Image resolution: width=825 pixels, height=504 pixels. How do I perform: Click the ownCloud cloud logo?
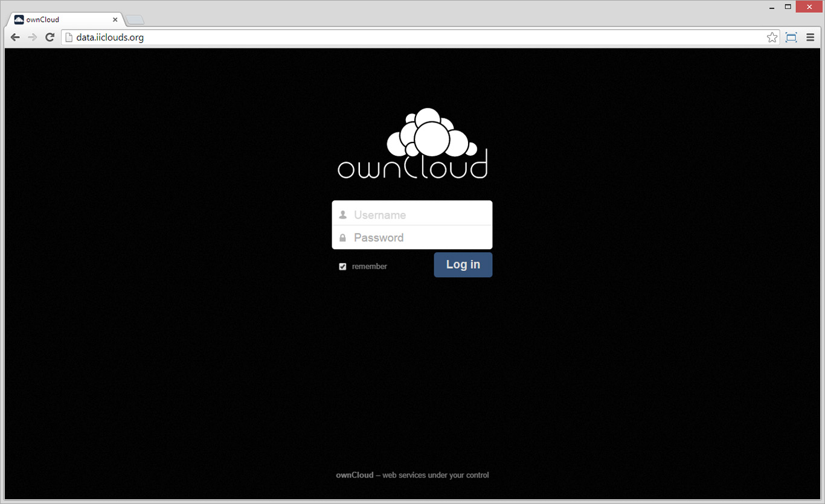coord(412,144)
